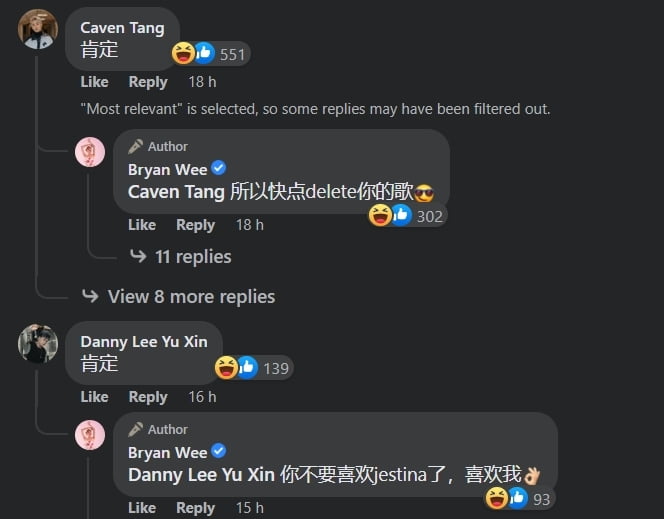The height and width of the screenshot is (519, 664).
Task: Open Caven Tang's profile picture
Action: pyautogui.click(x=38, y=29)
